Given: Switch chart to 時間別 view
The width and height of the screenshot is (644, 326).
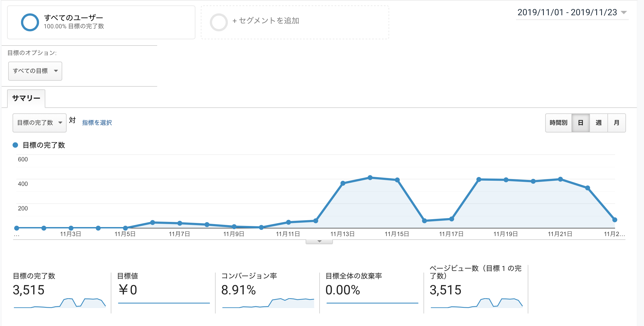Looking at the screenshot, I should [x=558, y=123].
